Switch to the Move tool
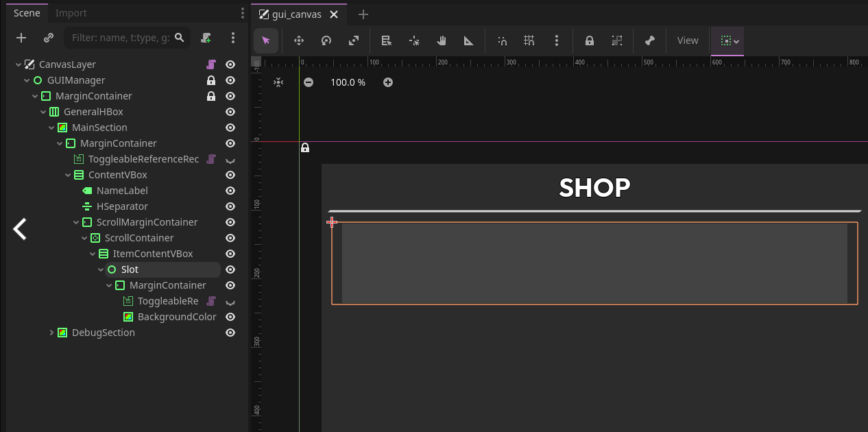Viewport: 868px width, 432px height. (x=298, y=40)
